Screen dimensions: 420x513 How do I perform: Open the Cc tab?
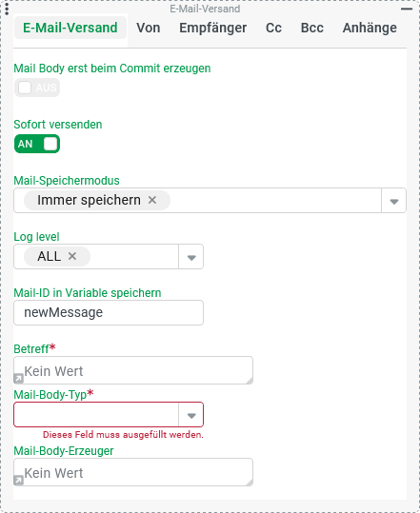click(273, 28)
